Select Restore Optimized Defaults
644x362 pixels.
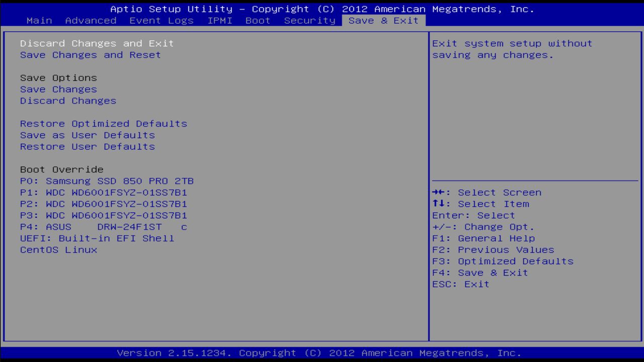(104, 124)
